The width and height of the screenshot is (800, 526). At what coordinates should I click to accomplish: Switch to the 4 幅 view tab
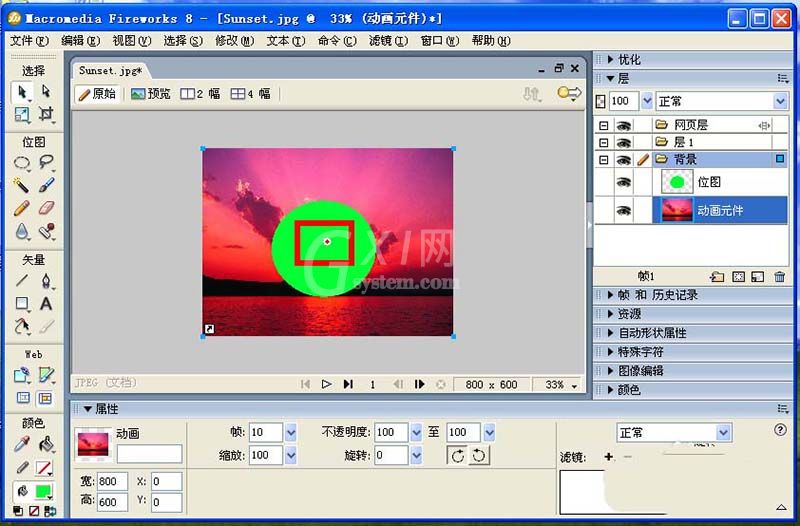[251, 94]
